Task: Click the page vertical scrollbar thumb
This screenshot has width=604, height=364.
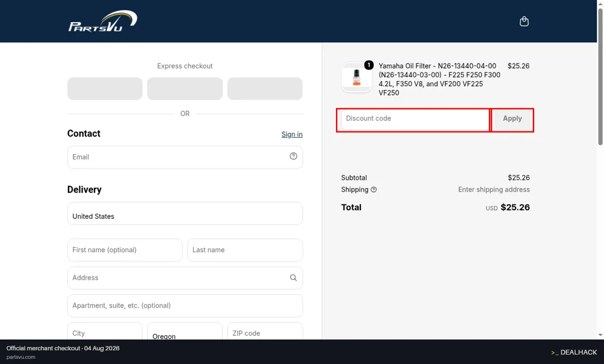Action: tap(600, 76)
